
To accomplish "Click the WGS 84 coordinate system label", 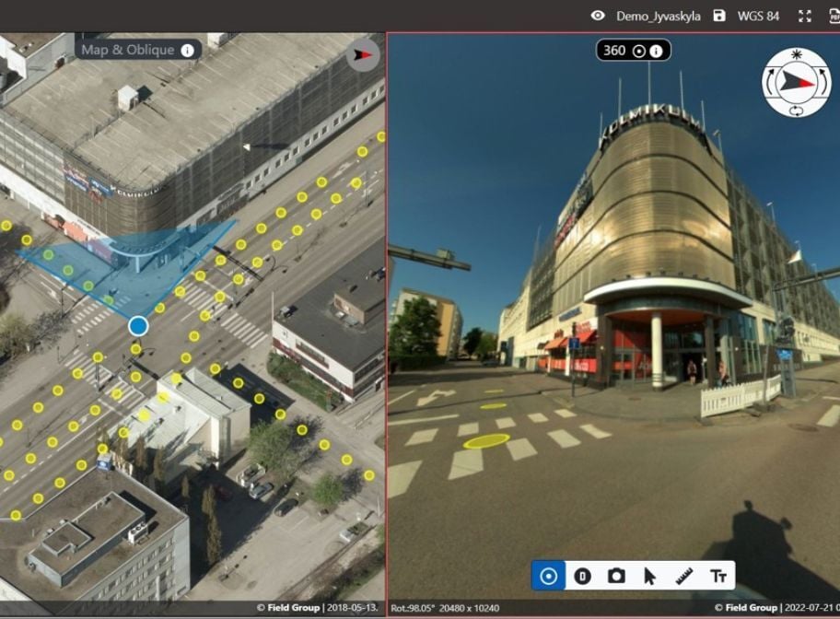I will (x=759, y=16).
